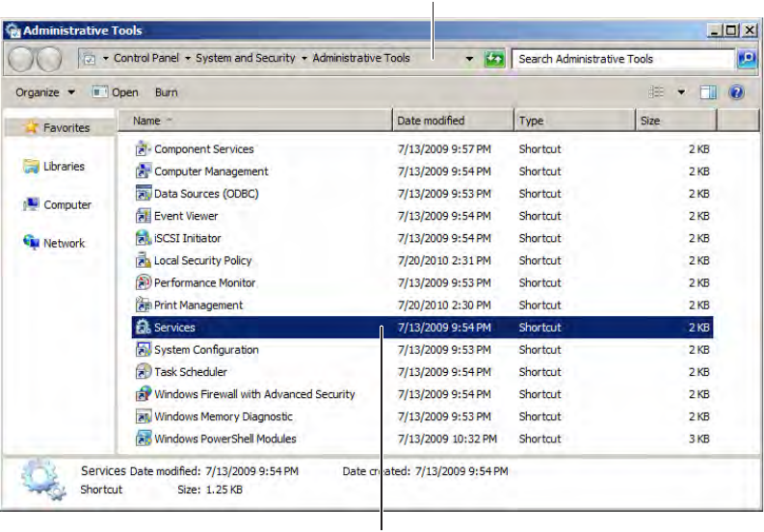Select the Task Scheduler name text
Screen dimensions: 764x532
pyautogui.click(x=191, y=372)
